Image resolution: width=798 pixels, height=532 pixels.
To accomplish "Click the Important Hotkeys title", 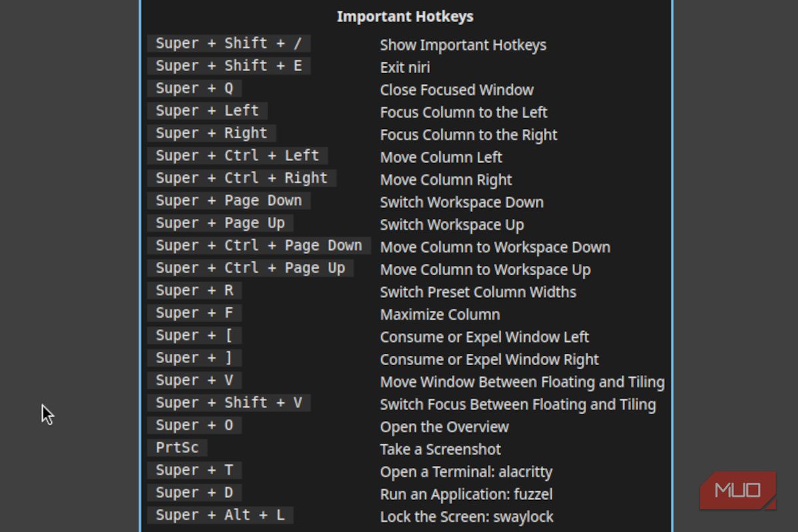I will 405,16.
